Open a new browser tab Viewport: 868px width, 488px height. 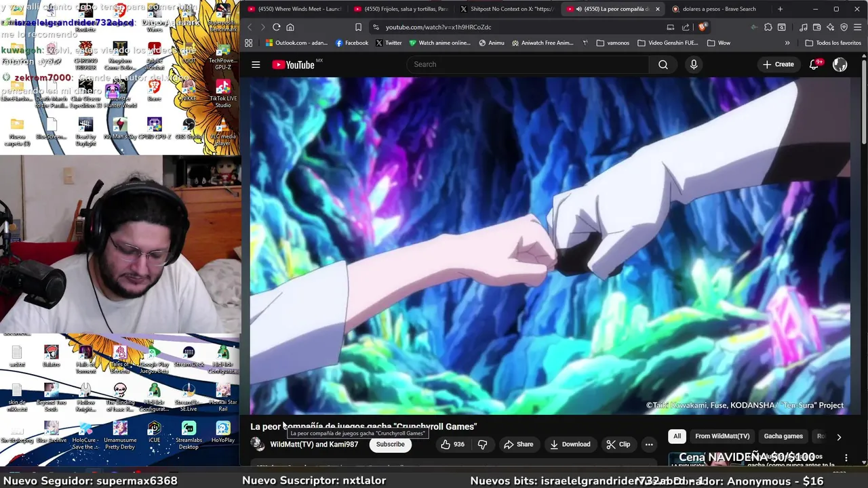pyautogui.click(x=780, y=9)
